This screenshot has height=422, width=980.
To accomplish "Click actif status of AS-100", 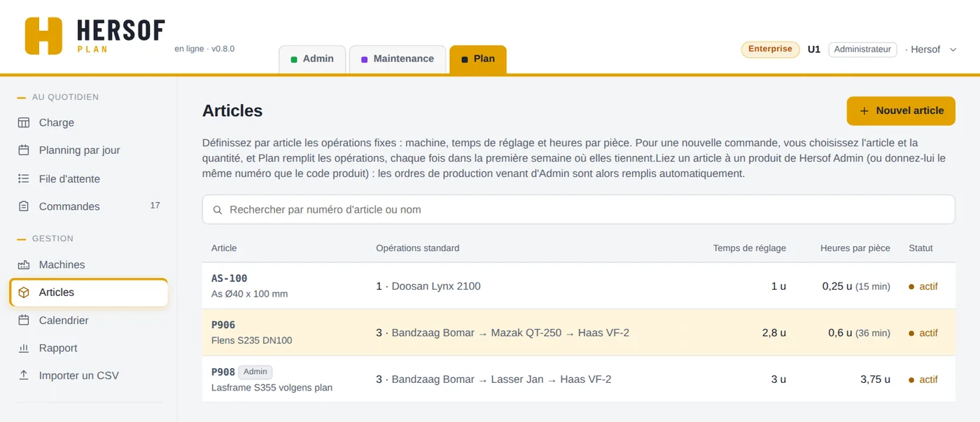I will tap(923, 286).
